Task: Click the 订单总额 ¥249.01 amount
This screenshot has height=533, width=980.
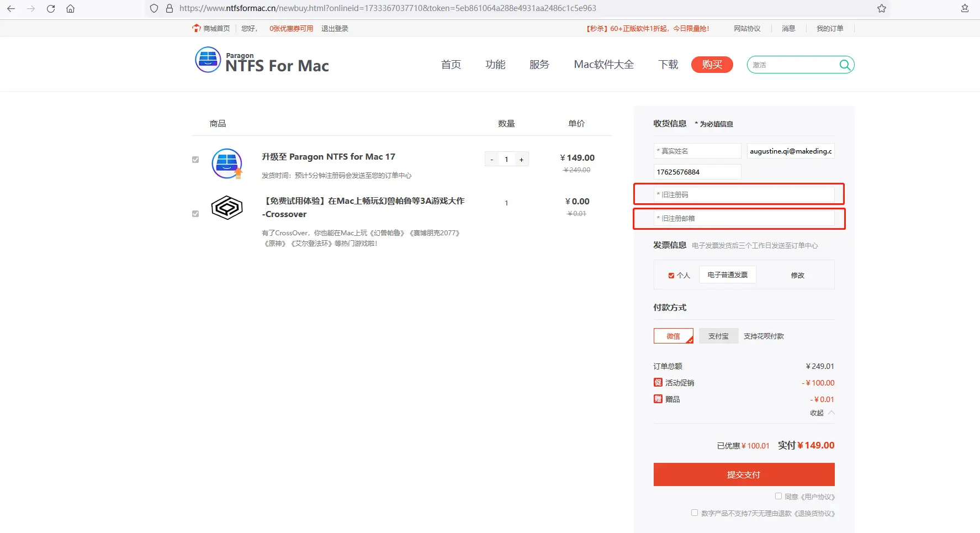Action: tap(820, 366)
